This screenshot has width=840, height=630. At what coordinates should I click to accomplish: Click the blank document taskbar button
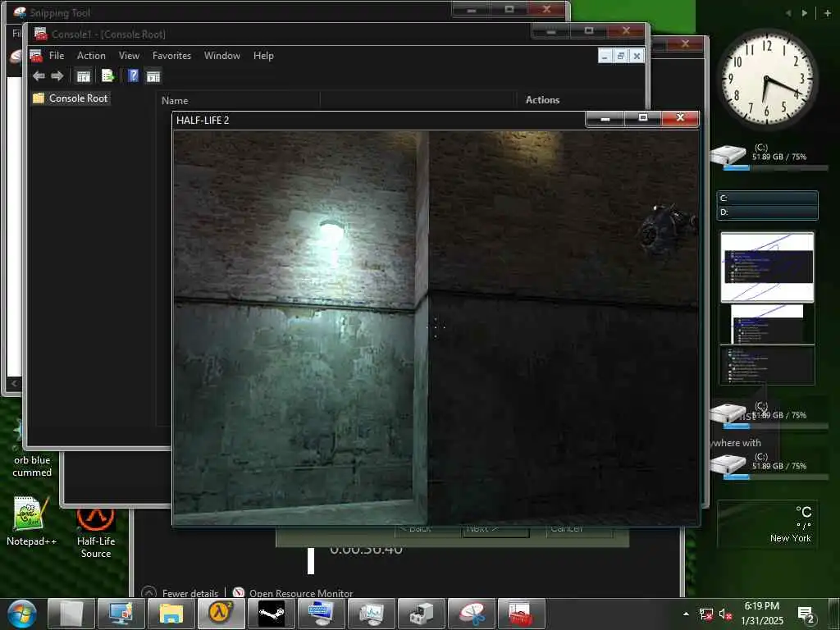pyautogui.click(x=71, y=614)
